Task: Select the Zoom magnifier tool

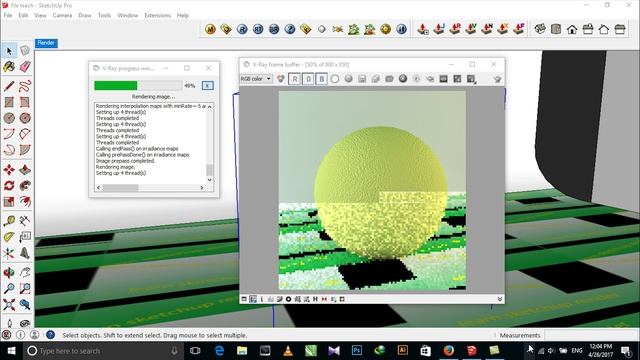Action: click(9, 289)
